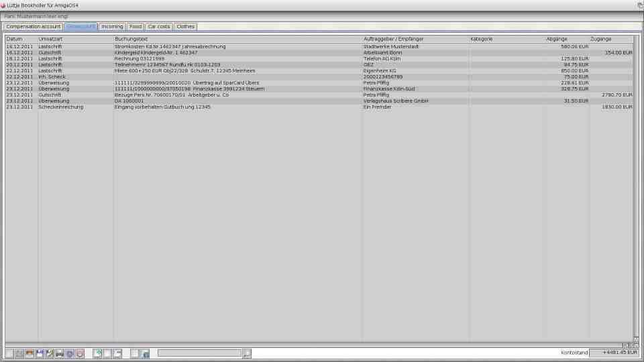Click the save floppy disk icon in bottom toolbar
This screenshot has height=362, width=644.
point(40,353)
